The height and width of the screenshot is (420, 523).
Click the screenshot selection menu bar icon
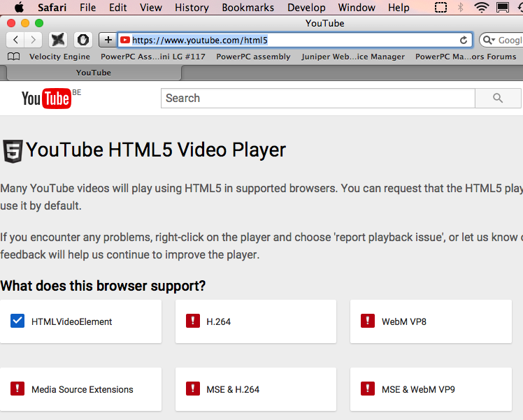coord(440,7)
